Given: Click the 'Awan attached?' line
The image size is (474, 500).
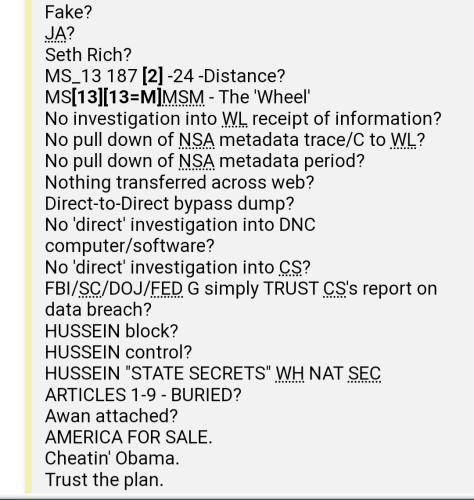Looking at the screenshot, I should (111, 416).
